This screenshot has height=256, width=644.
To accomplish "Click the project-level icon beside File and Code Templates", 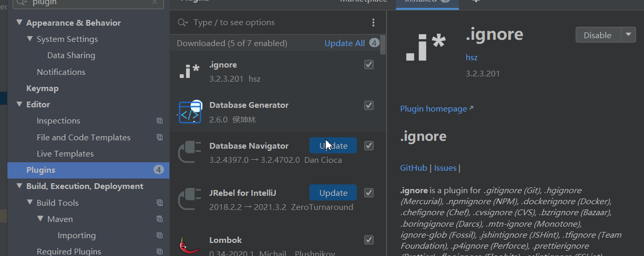I will (160, 137).
